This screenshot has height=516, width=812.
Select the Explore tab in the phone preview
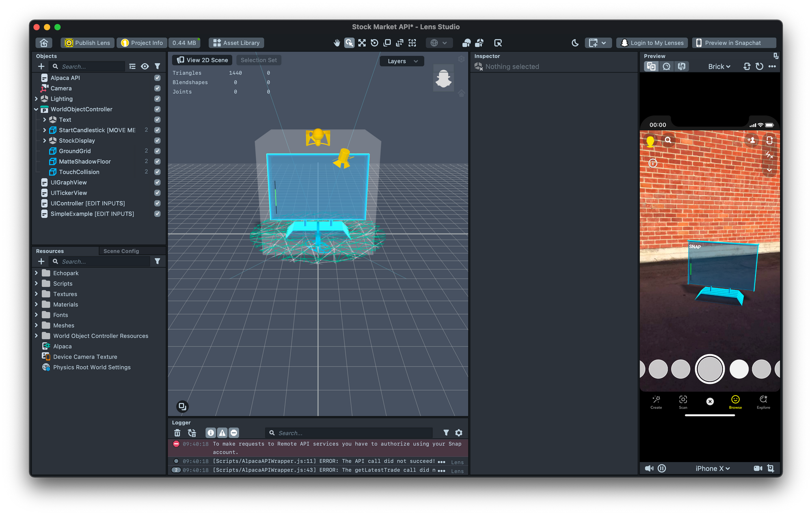click(763, 402)
